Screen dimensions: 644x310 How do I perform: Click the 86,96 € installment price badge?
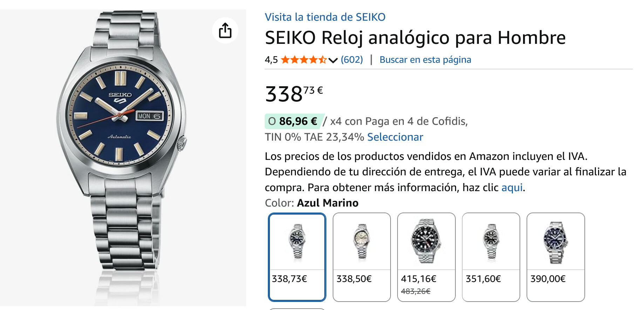coord(293,121)
